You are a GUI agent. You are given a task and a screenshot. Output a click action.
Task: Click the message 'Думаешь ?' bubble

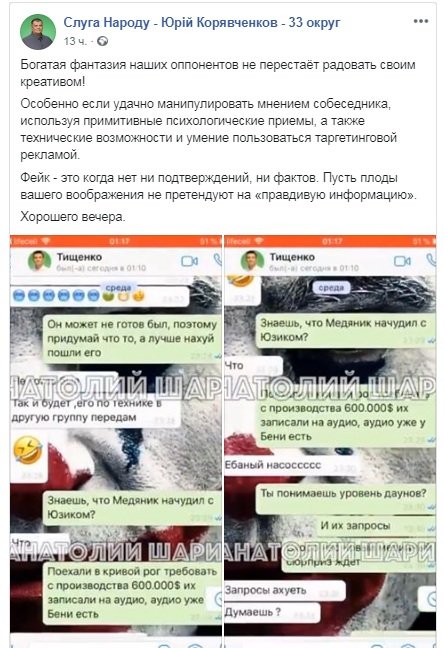coord(272,613)
